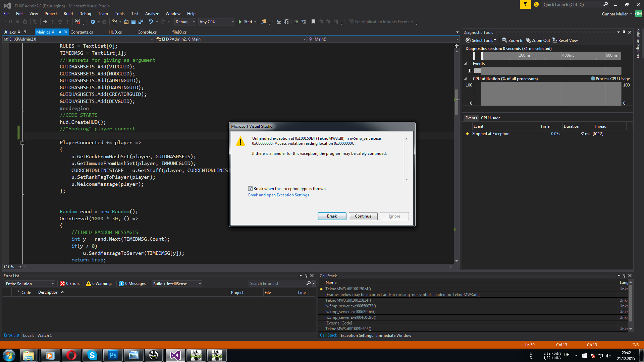The height and width of the screenshot is (362, 644).
Task: Toggle the 0 Errors filter
Action: coord(69,284)
